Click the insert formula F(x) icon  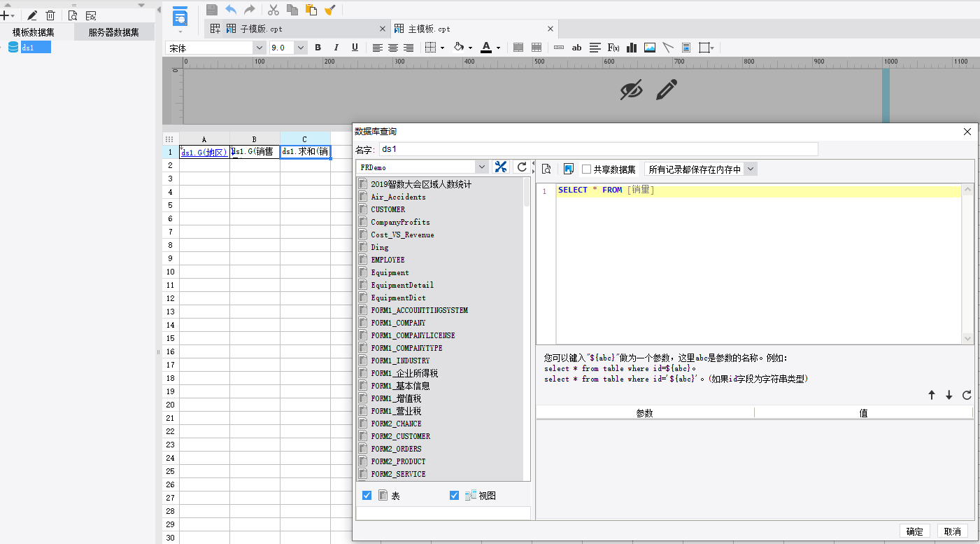613,48
